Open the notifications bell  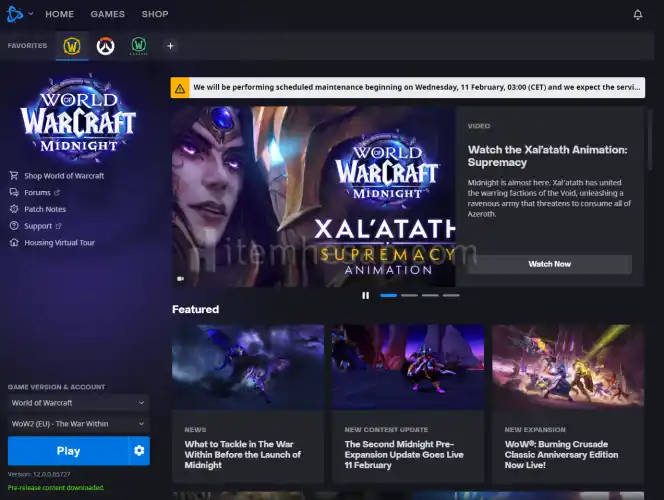click(638, 15)
